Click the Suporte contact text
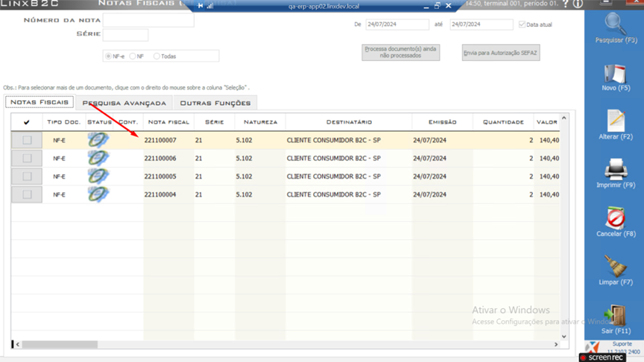 click(622, 344)
